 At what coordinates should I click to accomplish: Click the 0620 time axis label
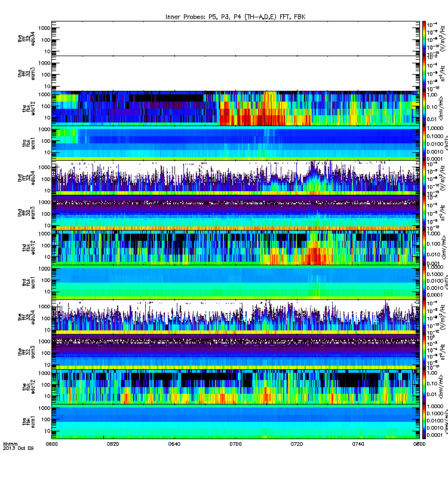[113, 444]
